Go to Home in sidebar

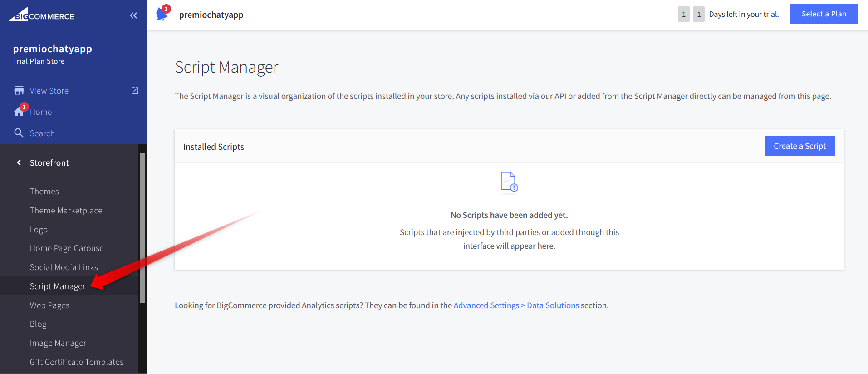tap(41, 112)
